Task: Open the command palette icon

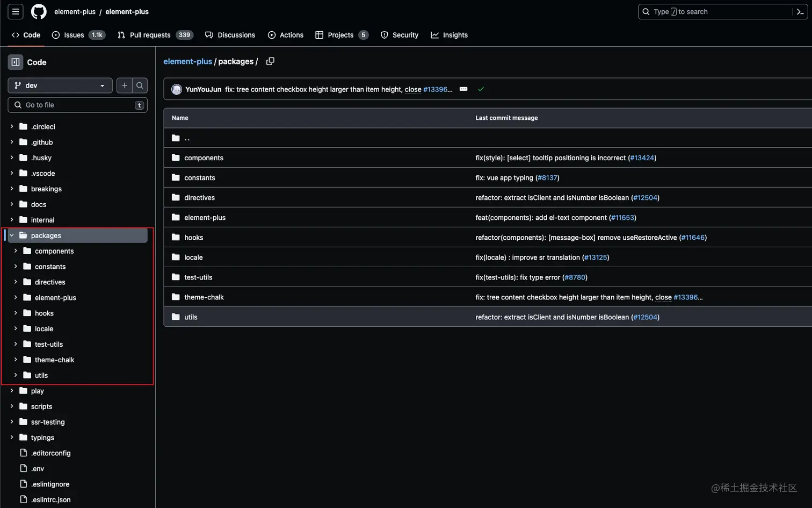Action: [x=800, y=12]
